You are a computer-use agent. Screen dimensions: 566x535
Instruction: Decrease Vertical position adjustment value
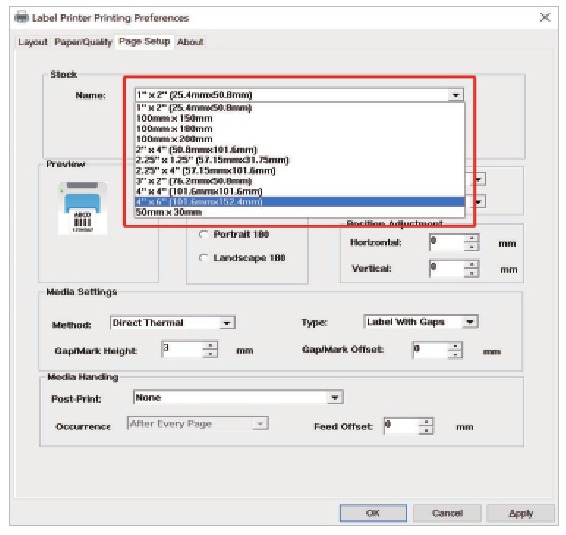[471, 273]
